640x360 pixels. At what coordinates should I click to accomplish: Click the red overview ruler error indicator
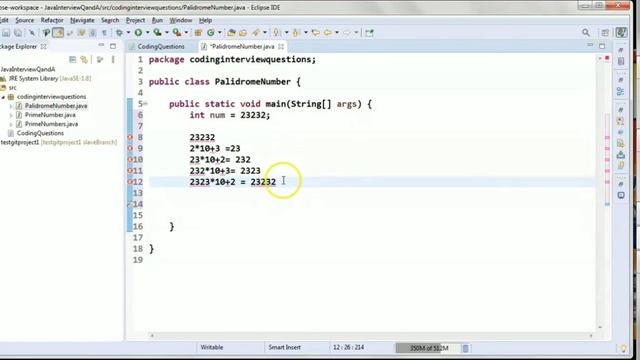point(607,59)
